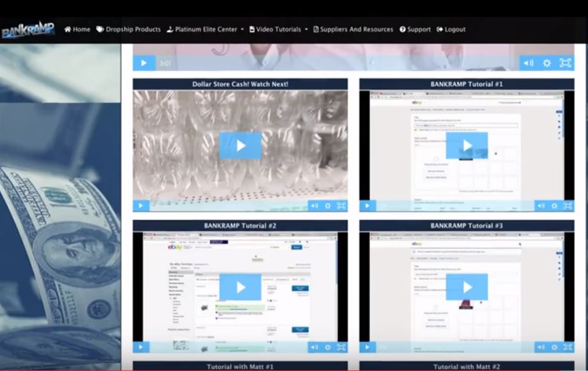Image resolution: width=588 pixels, height=371 pixels.
Task: Click big play button on Dollar Store Cash video
Action: coord(240,146)
